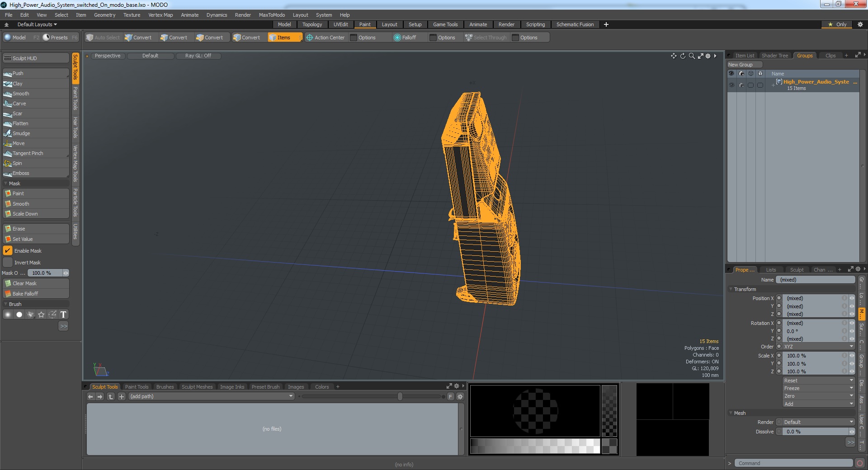Click the Clear Mask button
The width and height of the screenshot is (868, 470).
click(x=35, y=283)
